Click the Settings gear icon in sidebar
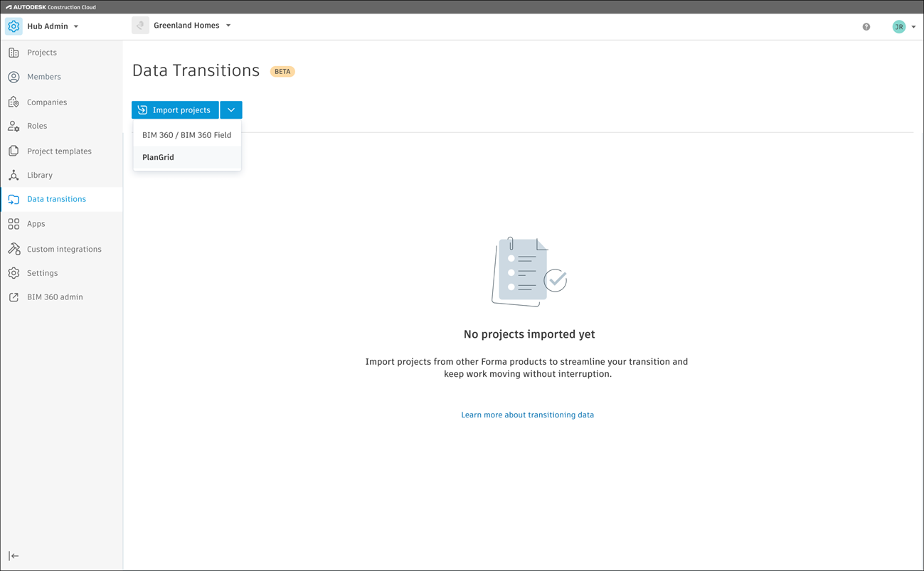 point(14,273)
